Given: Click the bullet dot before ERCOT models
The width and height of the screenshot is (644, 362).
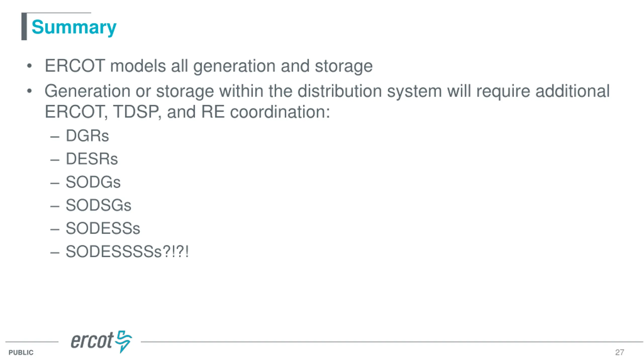Looking at the screenshot, I should click(29, 66).
